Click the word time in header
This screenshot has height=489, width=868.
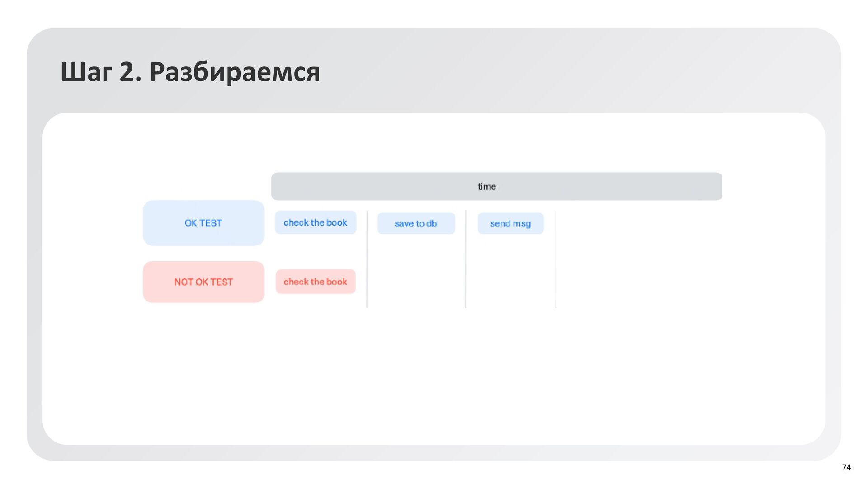point(486,186)
